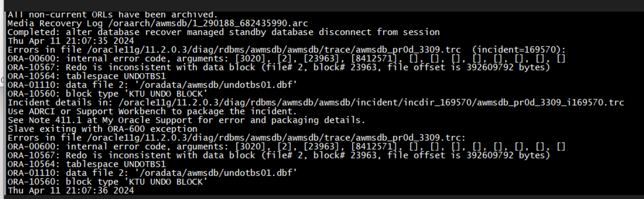Viewport: 644px width, 199px height.
Task: Click the second ORA-10567 redo inconsistent line
Action: point(278,155)
